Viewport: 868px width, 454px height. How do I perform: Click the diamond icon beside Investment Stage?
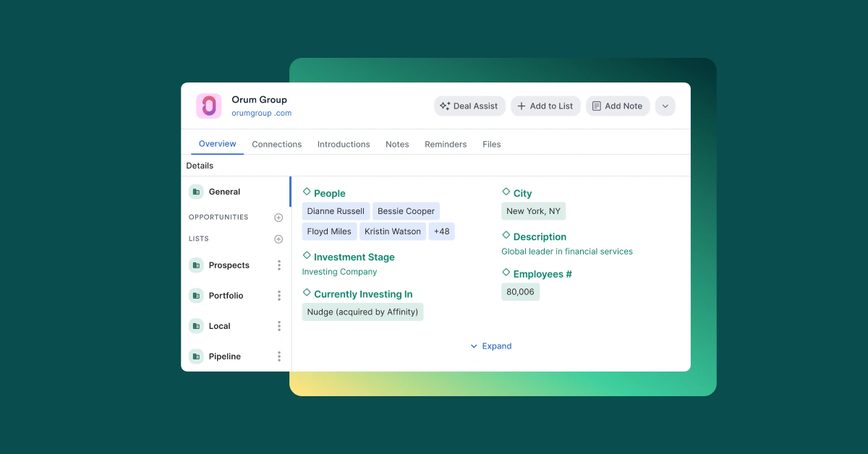(307, 256)
